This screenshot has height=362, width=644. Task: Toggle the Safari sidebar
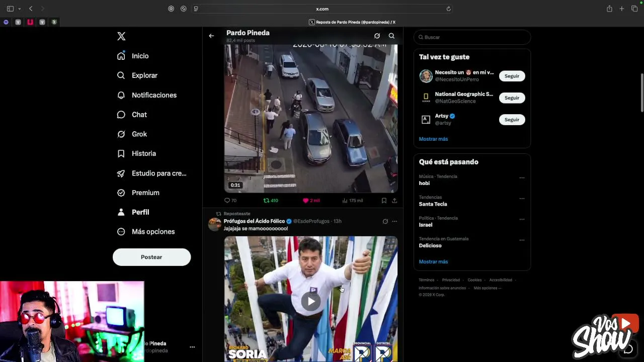pyautogui.click(x=10, y=9)
